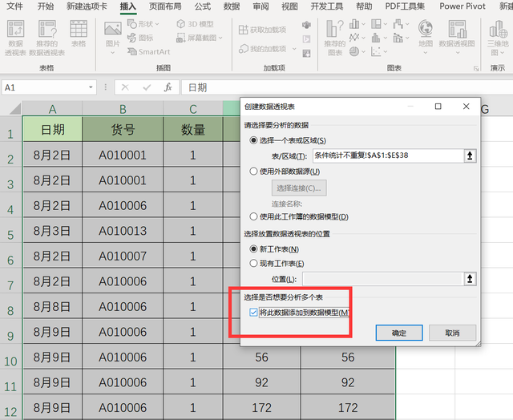Uncheck 将此数据添加到数据模型 checkbox

click(x=253, y=313)
